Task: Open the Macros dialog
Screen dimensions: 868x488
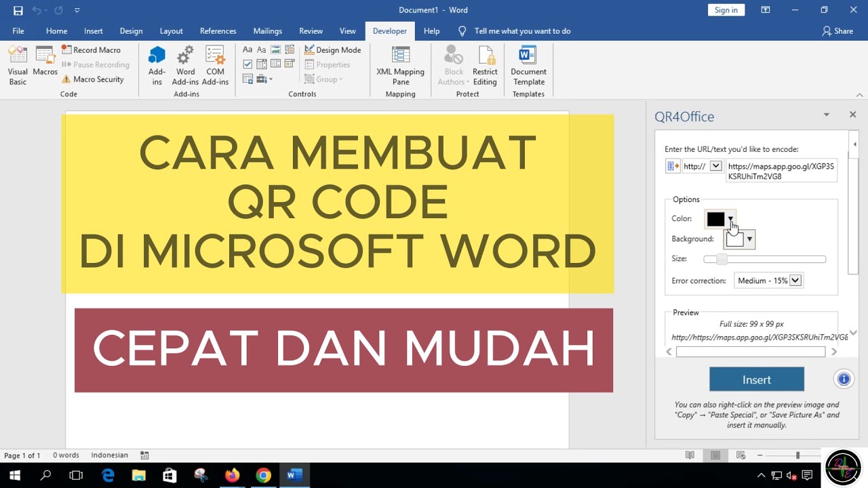Action: tap(45, 62)
